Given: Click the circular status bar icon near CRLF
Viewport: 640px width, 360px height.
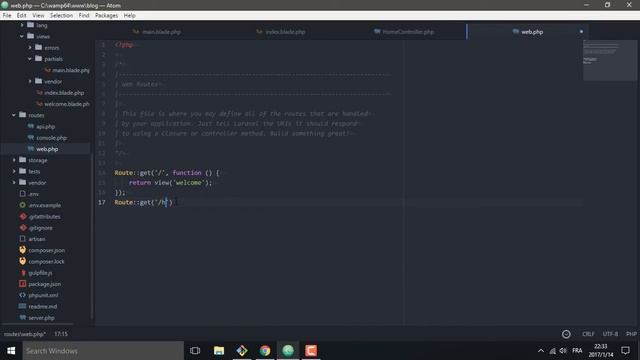Looking at the screenshot, I should pyautogui.click(x=566, y=334).
